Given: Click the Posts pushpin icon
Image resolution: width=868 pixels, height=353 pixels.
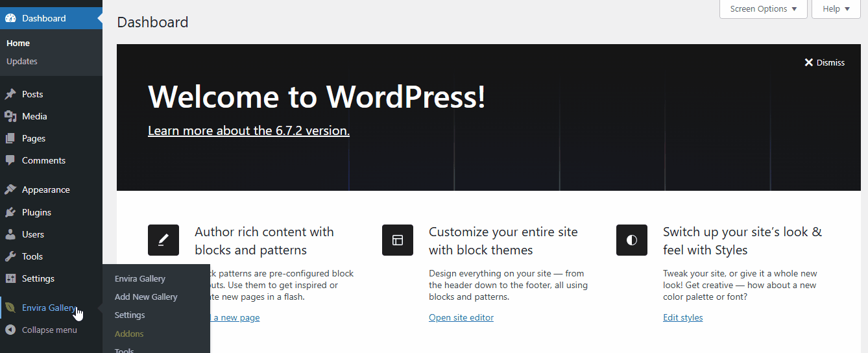Looking at the screenshot, I should point(10,94).
